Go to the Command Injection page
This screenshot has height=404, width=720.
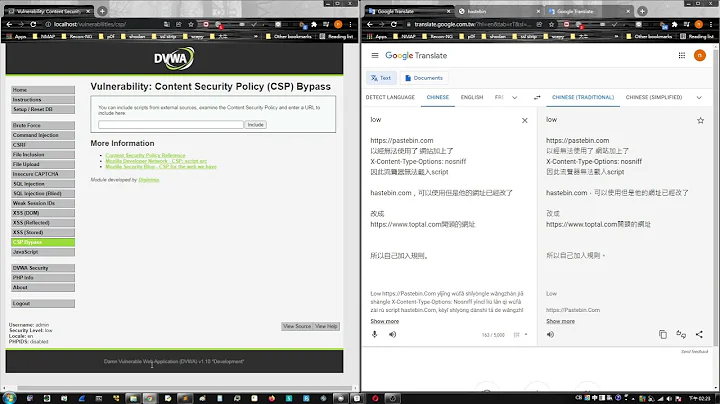(43, 135)
